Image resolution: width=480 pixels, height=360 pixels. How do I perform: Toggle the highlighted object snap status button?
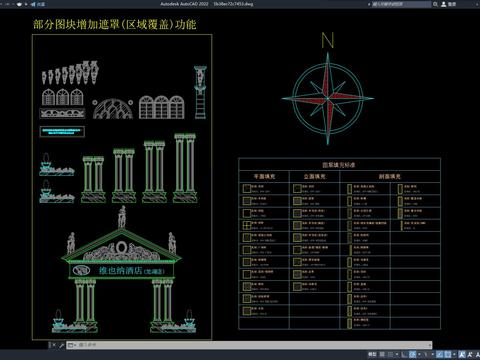pos(448,354)
